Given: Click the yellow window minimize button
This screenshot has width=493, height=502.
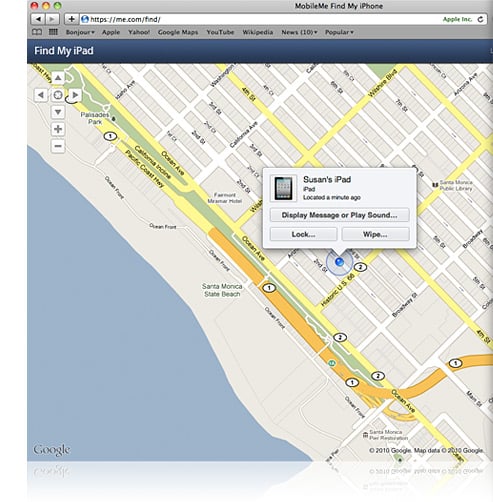Looking at the screenshot, I should click(46, 6).
